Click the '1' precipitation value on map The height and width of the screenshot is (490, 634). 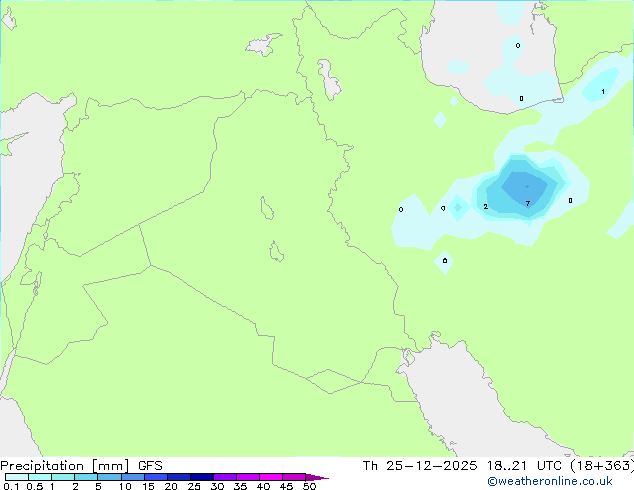coord(603,92)
